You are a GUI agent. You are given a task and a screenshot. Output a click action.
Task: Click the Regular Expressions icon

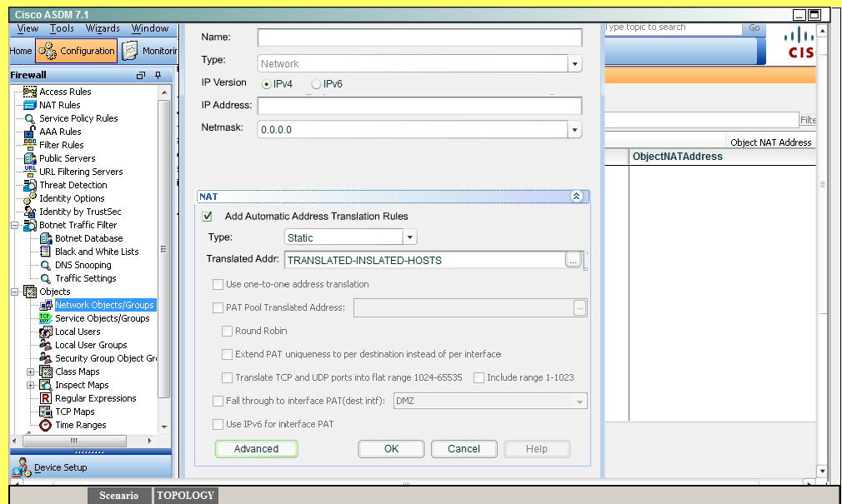[x=46, y=398]
